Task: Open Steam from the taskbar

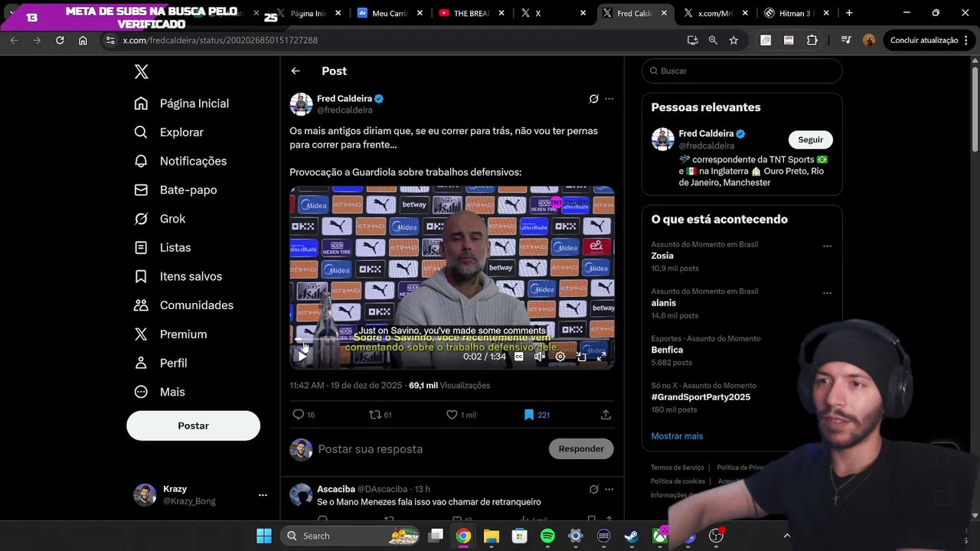Action: (x=632, y=536)
